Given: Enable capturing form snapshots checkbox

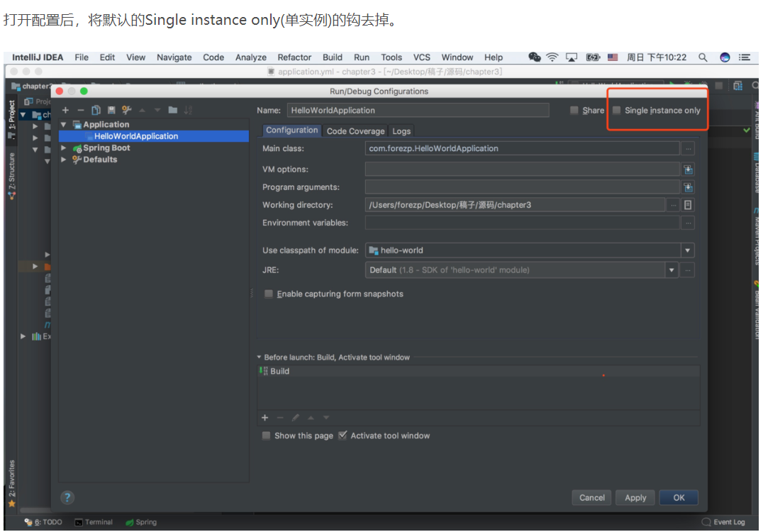Looking at the screenshot, I should pyautogui.click(x=268, y=294).
